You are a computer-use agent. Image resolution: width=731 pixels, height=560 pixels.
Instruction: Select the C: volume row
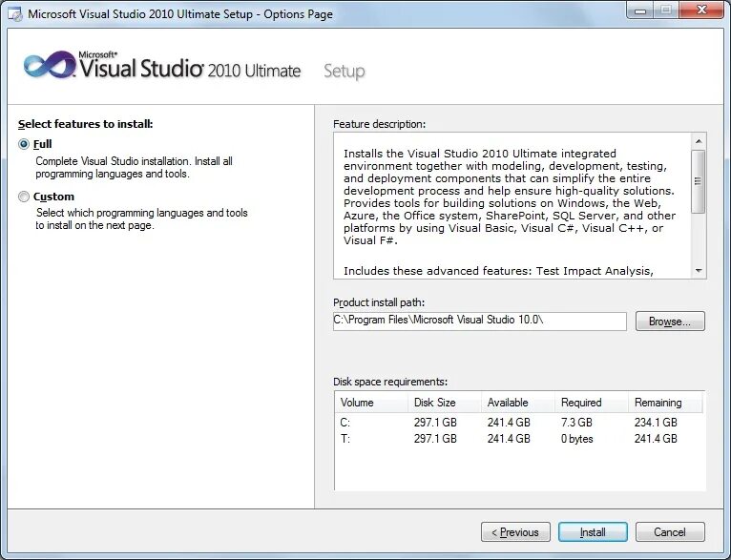(519, 423)
